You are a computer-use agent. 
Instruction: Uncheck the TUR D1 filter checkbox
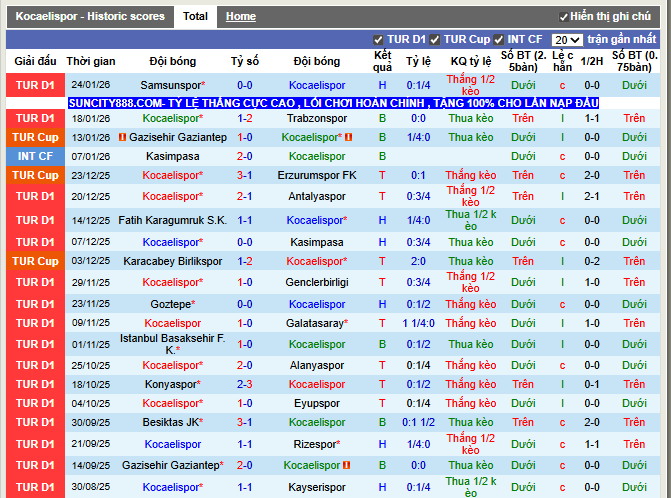point(378,40)
